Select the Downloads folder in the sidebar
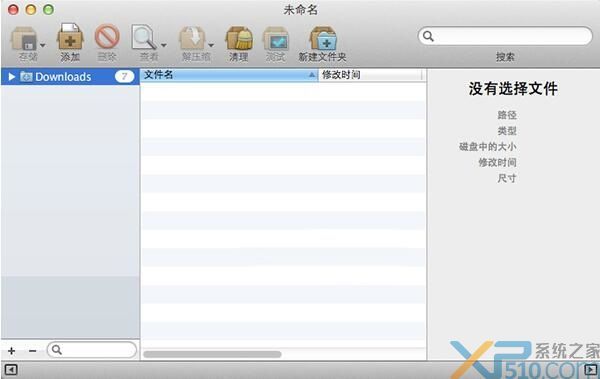600x379 pixels. click(70, 77)
